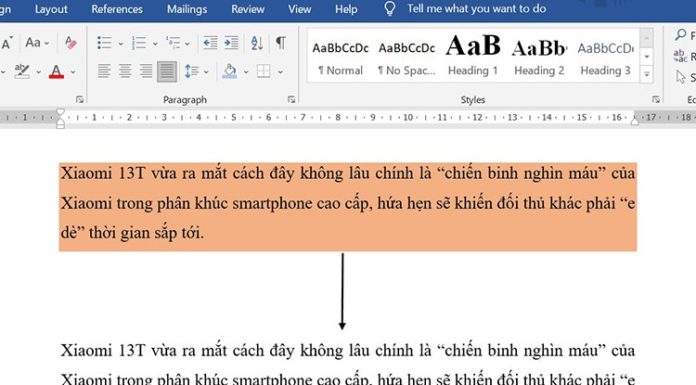Screen dimensions: 696x385
Task: Expand the bullet library dropdown arrow
Action: click(x=121, y=44)
